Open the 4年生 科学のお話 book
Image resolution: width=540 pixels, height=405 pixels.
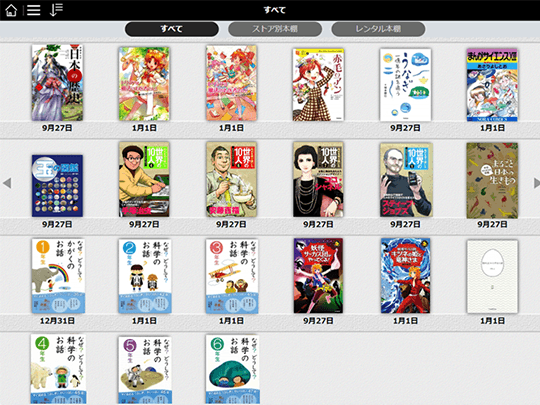[58, 369]
